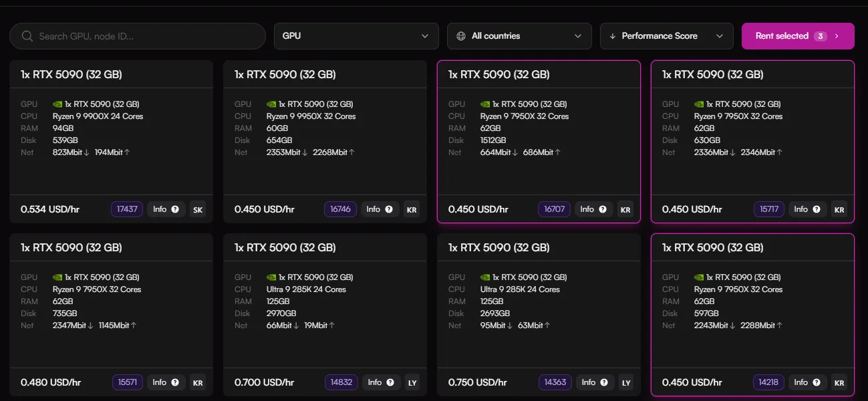Open the GPU filter dropdown
The width and height of the screenshot is (868, 401).
click(x=356, y=36)
